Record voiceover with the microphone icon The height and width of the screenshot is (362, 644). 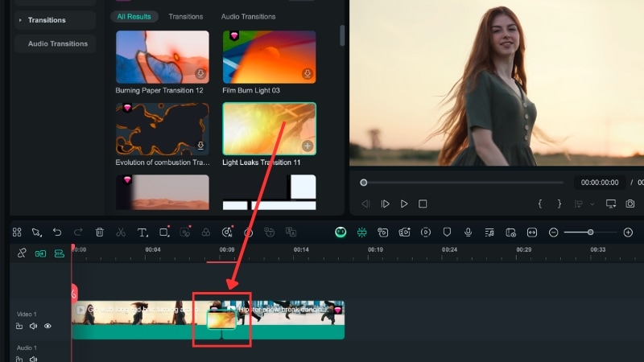[468, 232]
